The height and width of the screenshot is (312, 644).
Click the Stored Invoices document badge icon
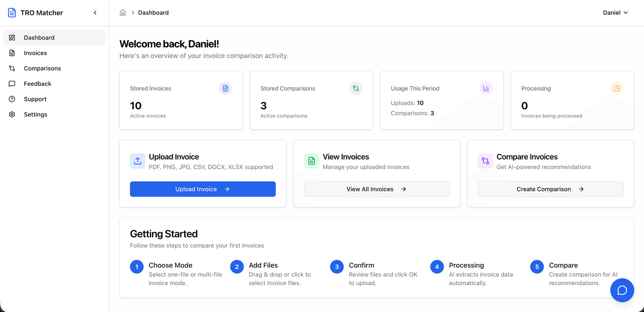225,88
